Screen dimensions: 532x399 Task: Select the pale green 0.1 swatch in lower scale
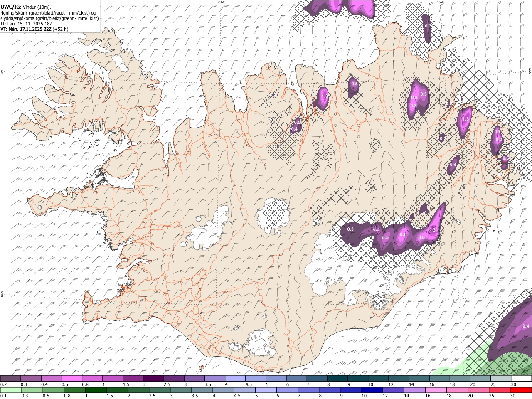tap(10, 390)
